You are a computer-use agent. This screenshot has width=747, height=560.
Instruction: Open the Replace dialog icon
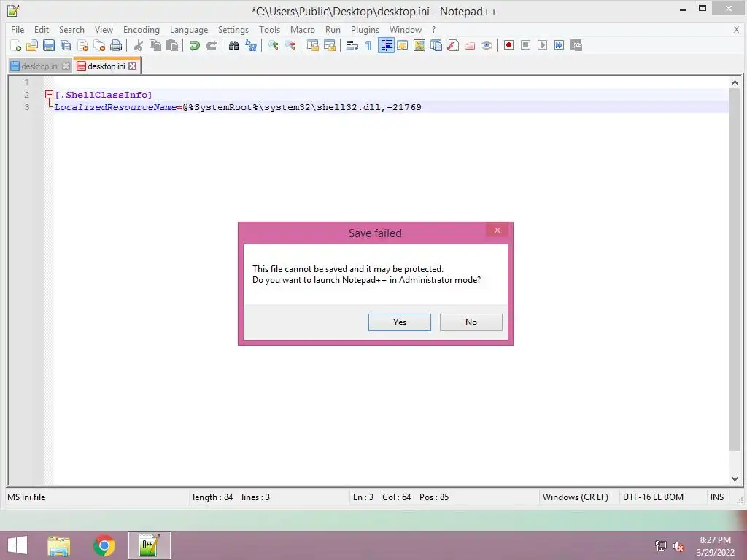(251, 45)
